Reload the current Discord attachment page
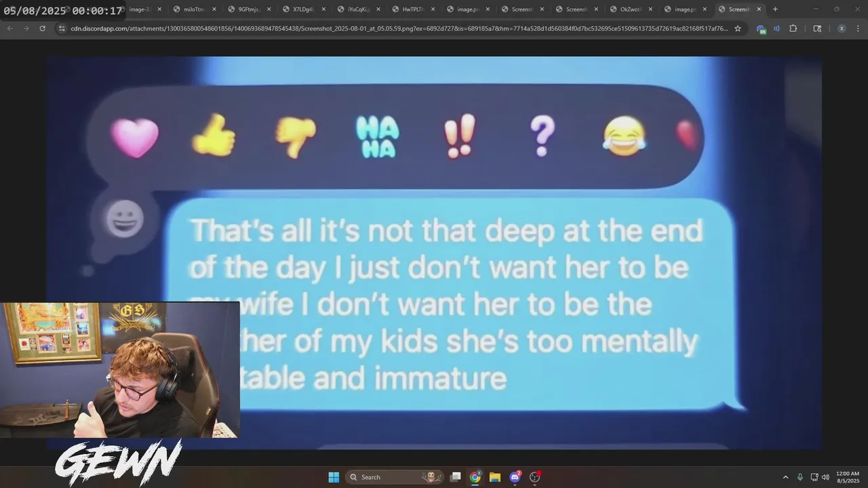 (42, 28)
